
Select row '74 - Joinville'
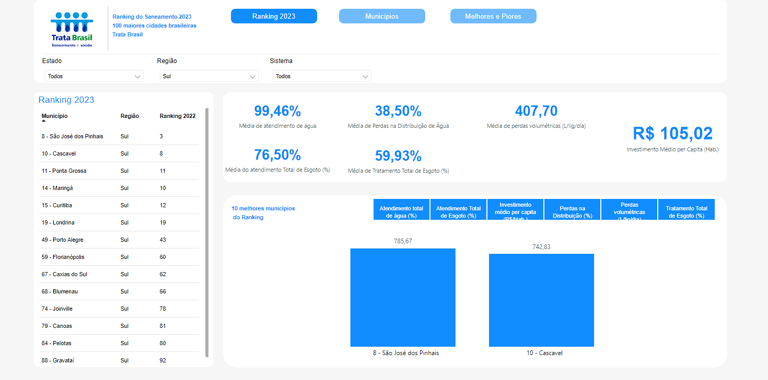[120, 309]
